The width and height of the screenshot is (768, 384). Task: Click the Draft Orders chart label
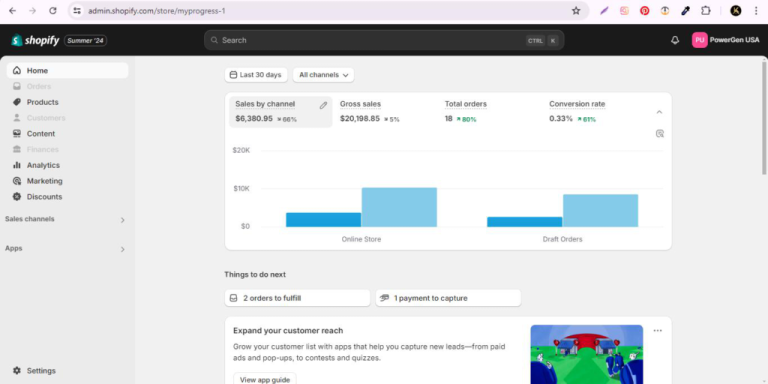coord(562,240)
